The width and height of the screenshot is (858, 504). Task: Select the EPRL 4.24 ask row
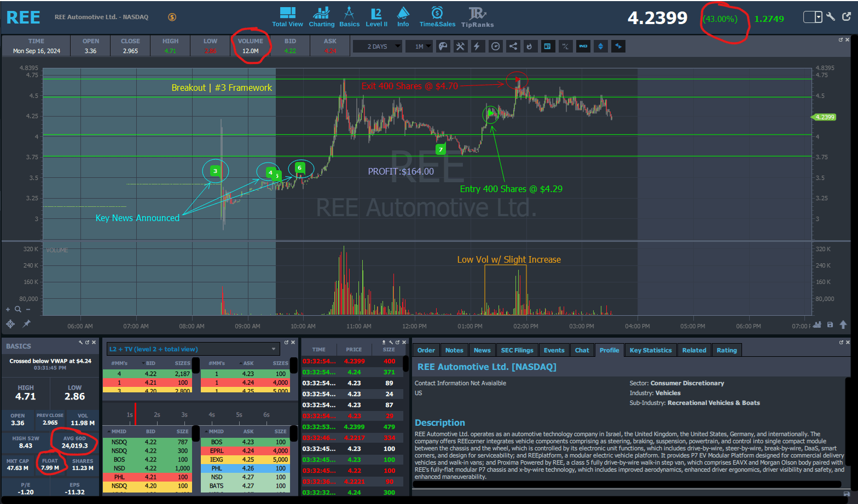click(x=245, y=451)
